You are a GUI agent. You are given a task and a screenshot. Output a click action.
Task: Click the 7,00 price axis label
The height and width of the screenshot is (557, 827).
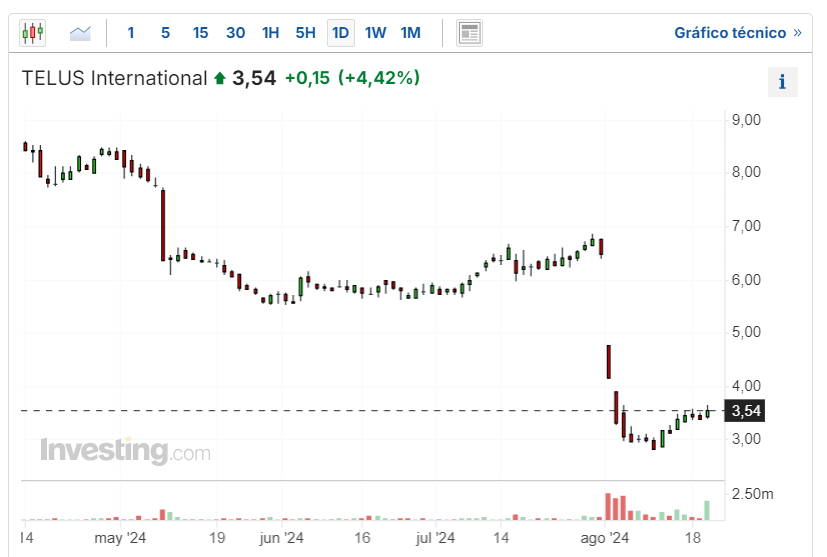tap(746, 226)
